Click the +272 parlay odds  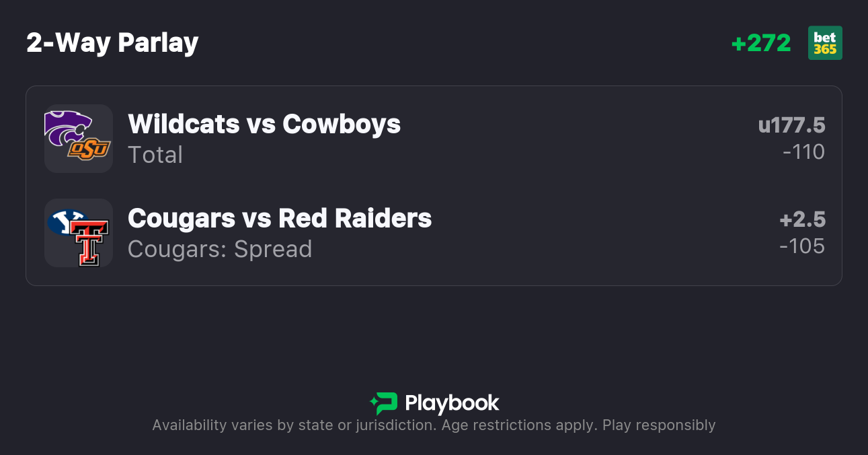point(760,43)
